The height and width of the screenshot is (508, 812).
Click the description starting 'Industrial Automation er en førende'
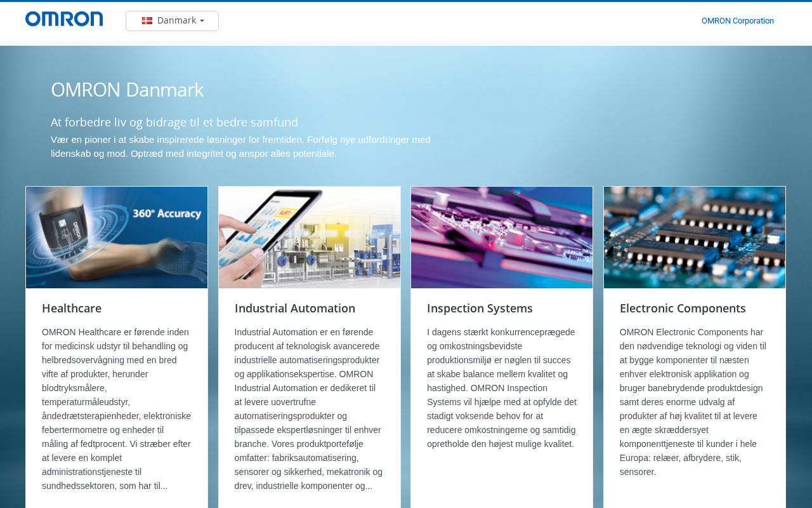309,409
